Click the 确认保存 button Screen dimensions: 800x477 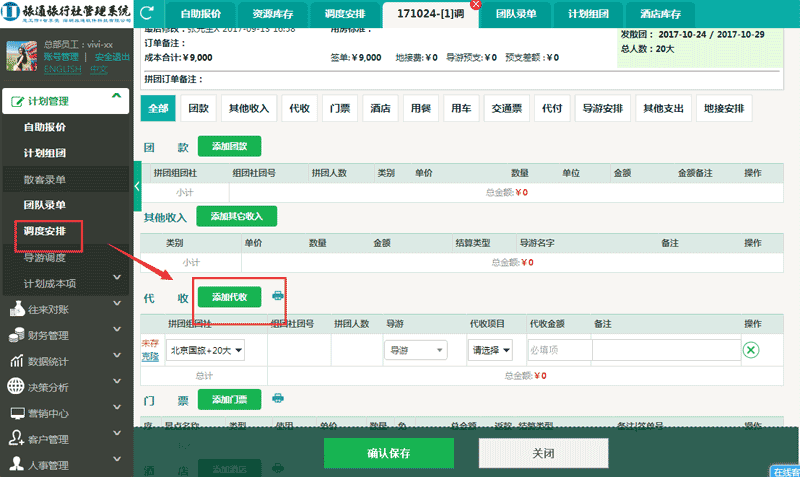point(388,453)
